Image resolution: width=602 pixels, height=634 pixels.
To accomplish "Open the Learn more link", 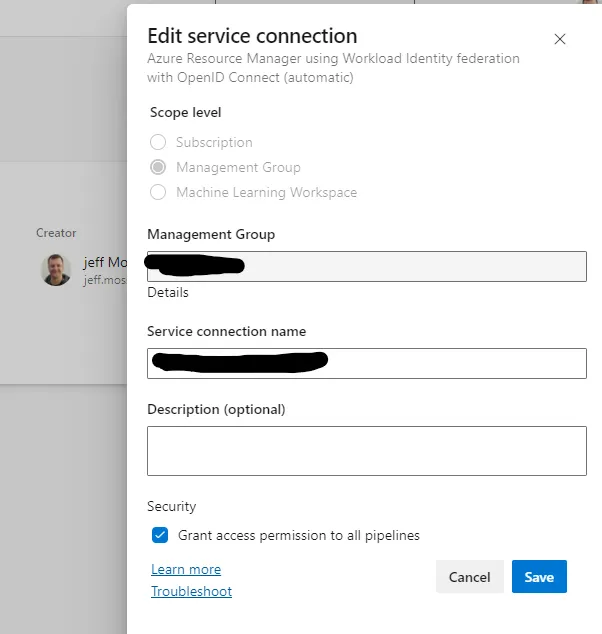I will [x=186, y=569].
